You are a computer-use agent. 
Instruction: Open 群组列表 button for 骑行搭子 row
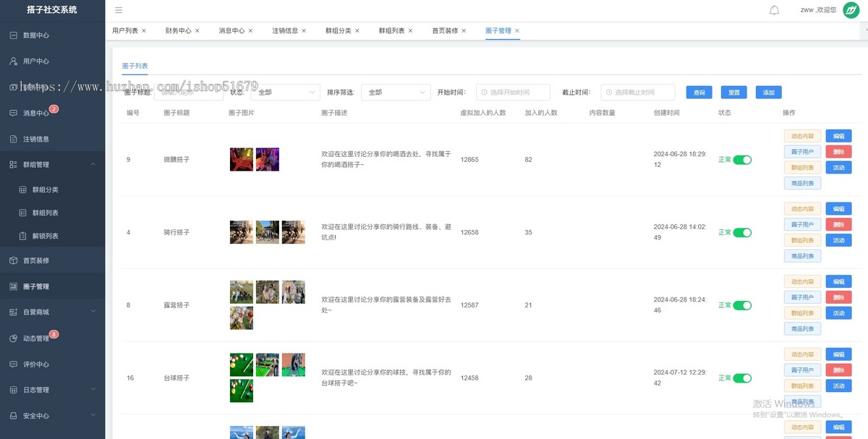pyautogui.click(x=802, y=240)
